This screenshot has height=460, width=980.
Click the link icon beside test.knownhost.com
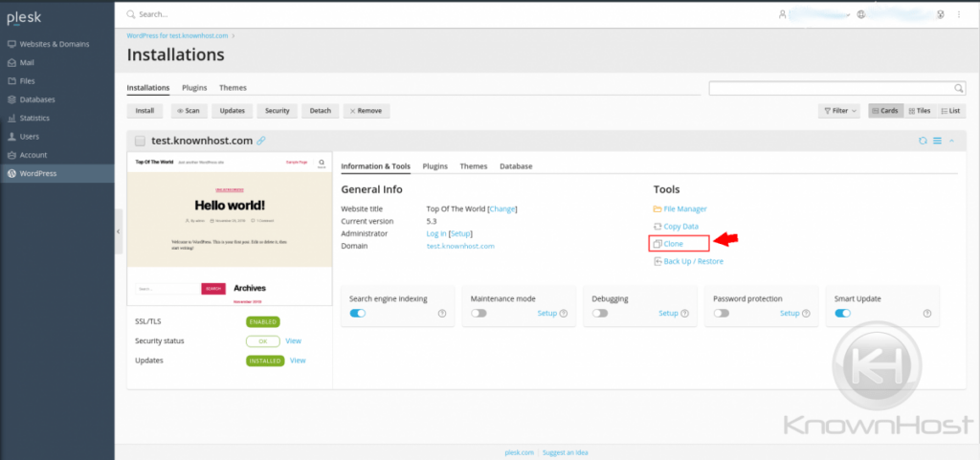tap(261, 141)
